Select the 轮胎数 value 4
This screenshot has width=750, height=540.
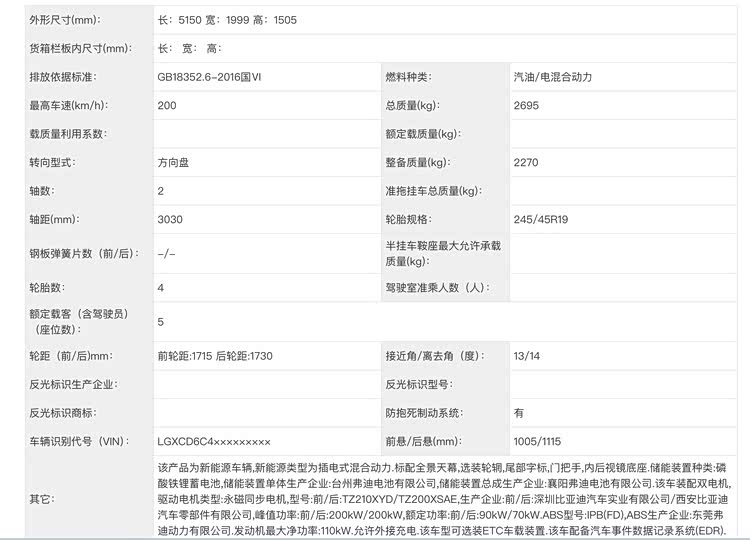(x=161, y=288)
